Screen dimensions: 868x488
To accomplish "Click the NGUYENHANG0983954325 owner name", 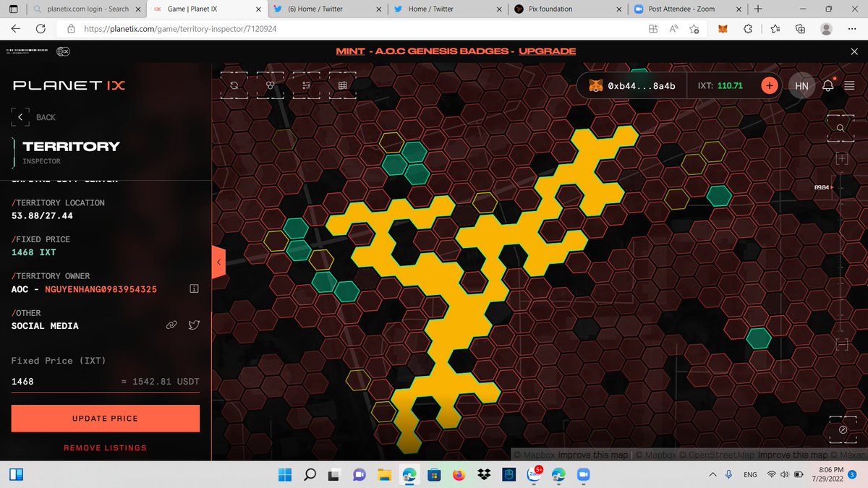I will pyautogui.click(x=101, y=289).
